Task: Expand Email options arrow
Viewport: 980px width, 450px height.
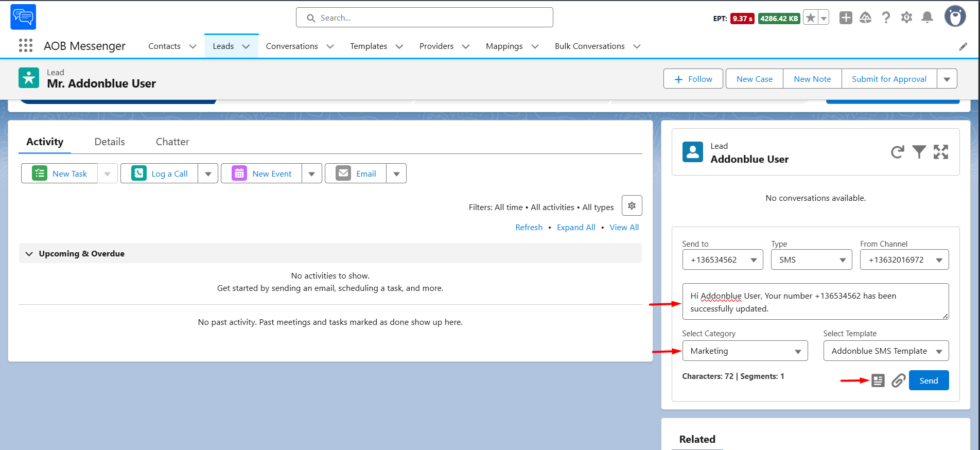Action: click(x=396, y=174)
